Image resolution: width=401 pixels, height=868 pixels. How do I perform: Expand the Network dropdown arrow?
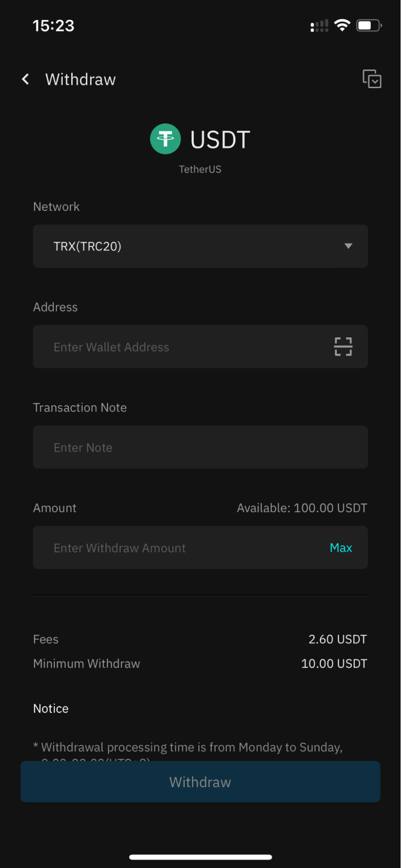point(348,246)
